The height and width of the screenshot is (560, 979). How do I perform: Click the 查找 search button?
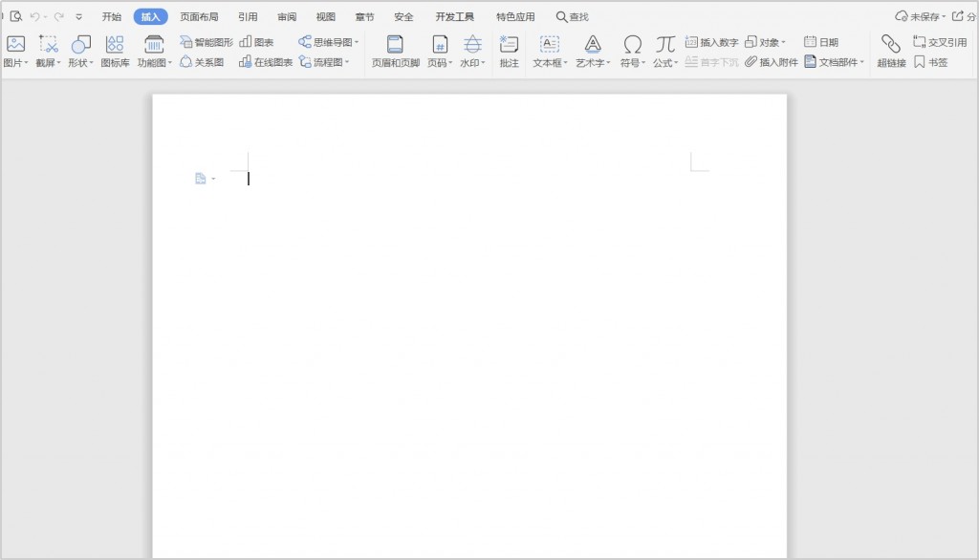tap(573, 17)
